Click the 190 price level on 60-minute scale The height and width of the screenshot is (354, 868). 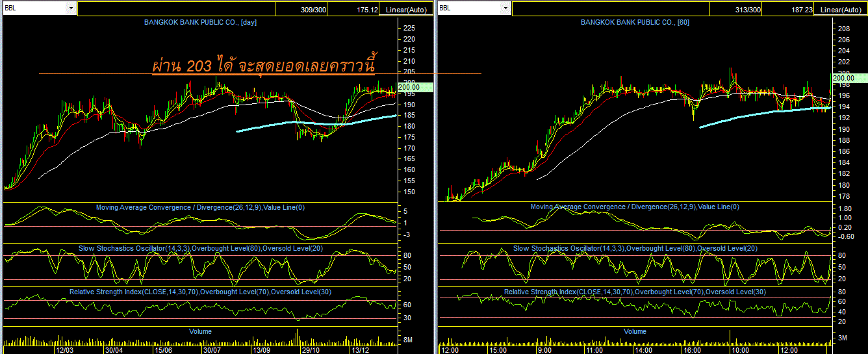tap(844, 129)
